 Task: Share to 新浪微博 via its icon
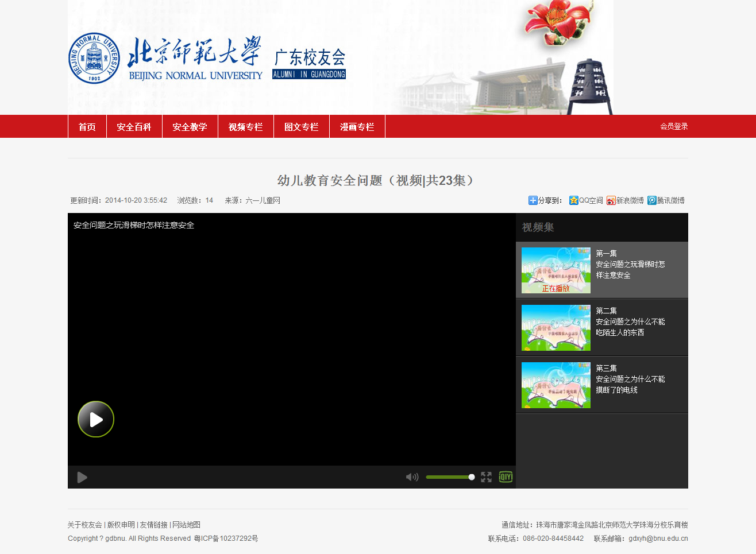611,200
